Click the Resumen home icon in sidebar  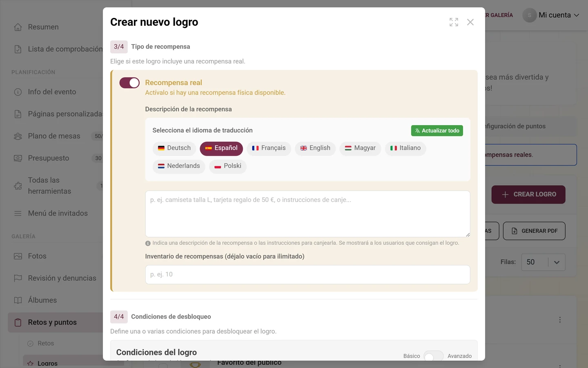pyautogui.click(x=18, y=27)
